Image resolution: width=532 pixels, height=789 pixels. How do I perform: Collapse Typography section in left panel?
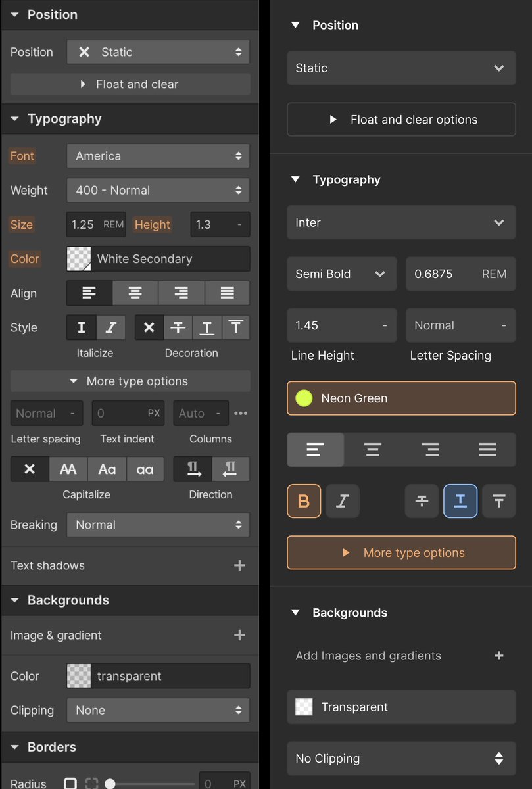14,119
